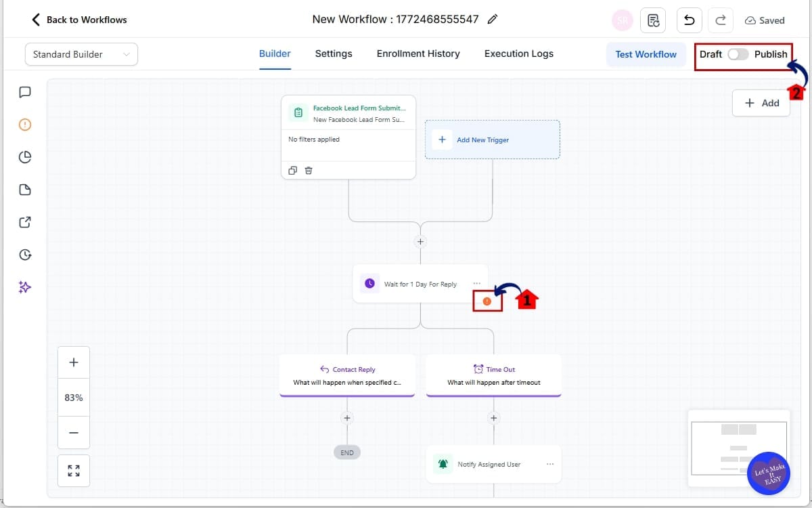This screenshot has width=812, height=508.
Task: Toggle the Draft/Publish switch
Action: [738, 54]
